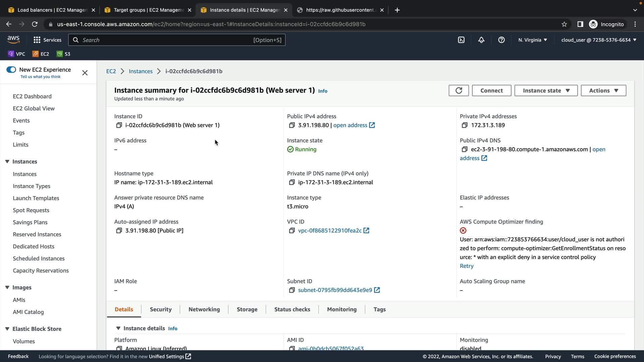
Task: Toggle the New EC2 Experience switch
Action: 11,70
